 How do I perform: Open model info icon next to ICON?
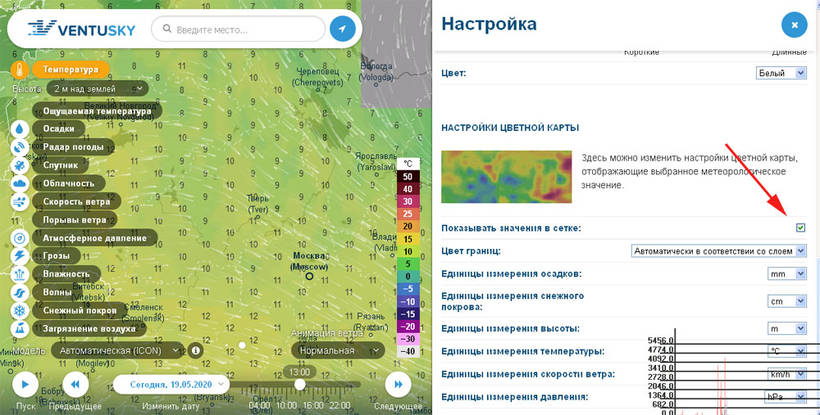[196, 351]
